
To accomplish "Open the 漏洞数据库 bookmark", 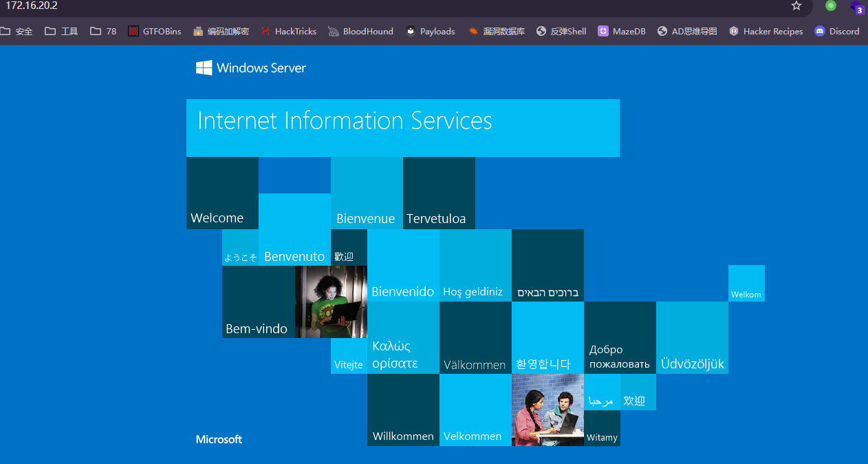I will [x=497, y=31].
